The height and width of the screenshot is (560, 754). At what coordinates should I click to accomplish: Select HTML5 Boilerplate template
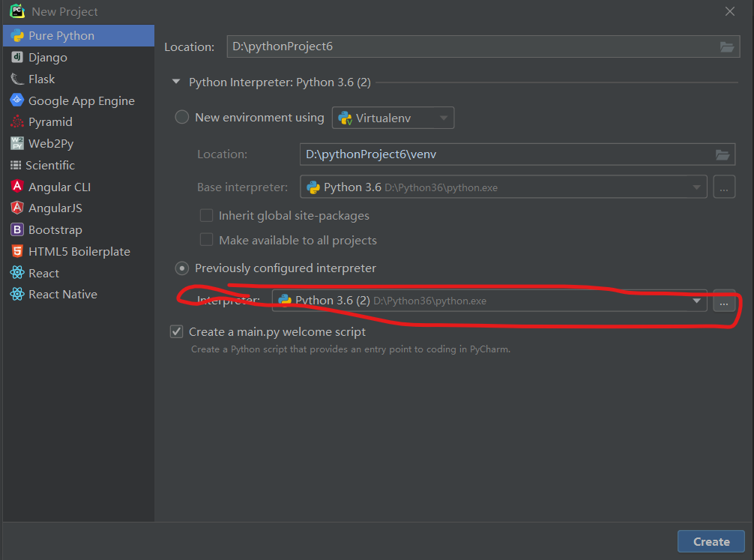(x=79, y=251)
